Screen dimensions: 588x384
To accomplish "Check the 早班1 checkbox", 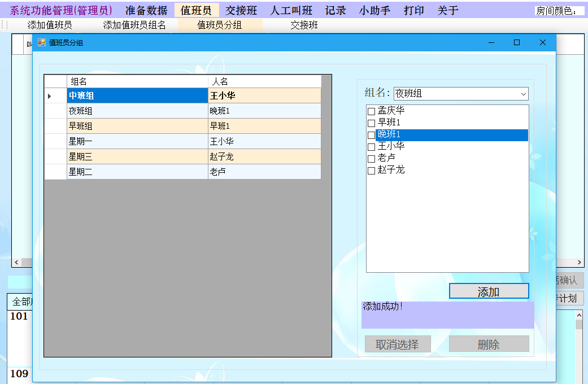I will pos(371,123).
